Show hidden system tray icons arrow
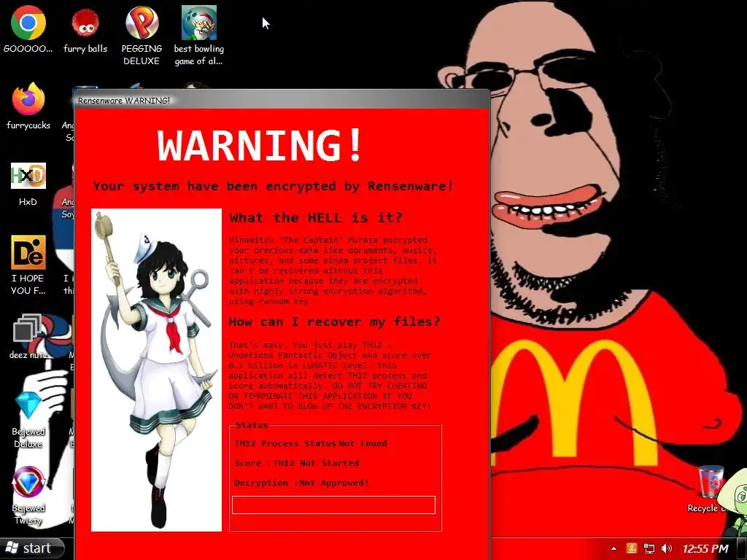Screen dimensions: 747x560 tap(614, 549)
